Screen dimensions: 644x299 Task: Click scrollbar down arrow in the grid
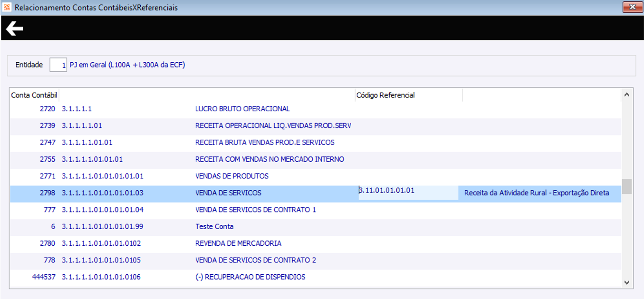pos(626,282)
